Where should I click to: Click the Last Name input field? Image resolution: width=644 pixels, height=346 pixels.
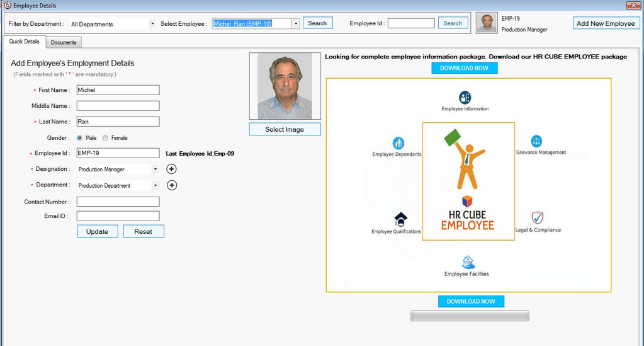point(118,122)
